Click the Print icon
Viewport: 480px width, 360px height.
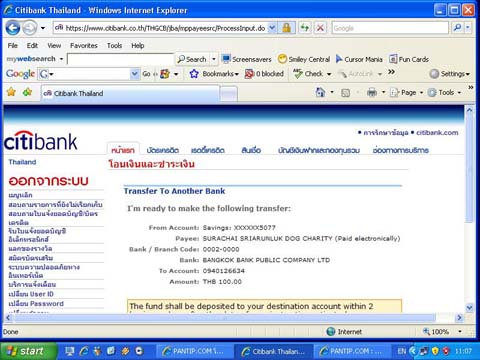click(372, 92)
